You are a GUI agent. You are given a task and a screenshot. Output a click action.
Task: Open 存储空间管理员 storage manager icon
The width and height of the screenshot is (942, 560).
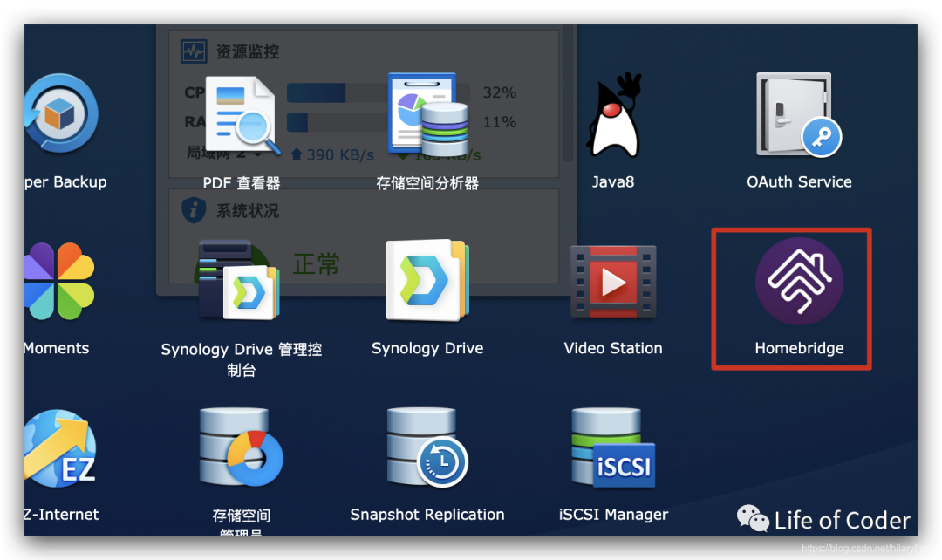point(241,447)
